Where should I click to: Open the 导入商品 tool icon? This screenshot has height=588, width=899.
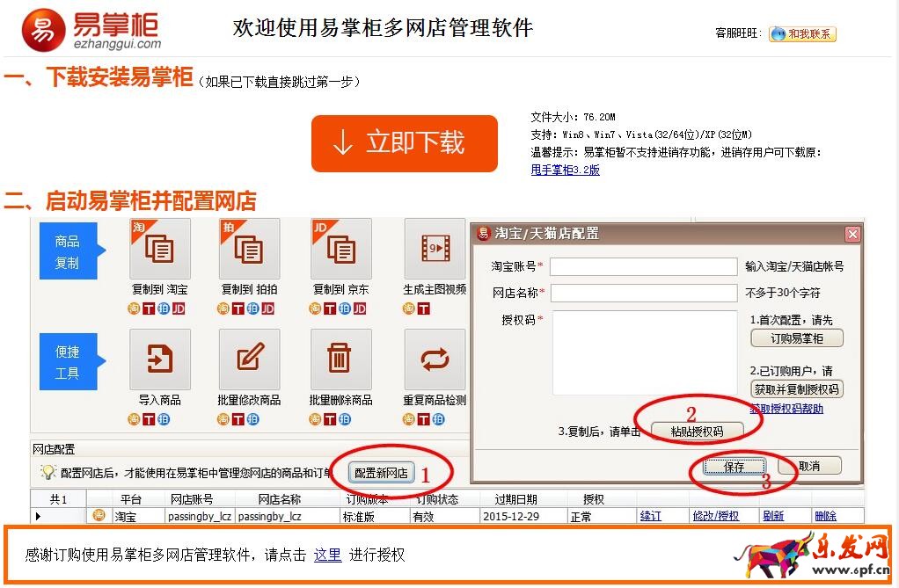coord(160,359)
